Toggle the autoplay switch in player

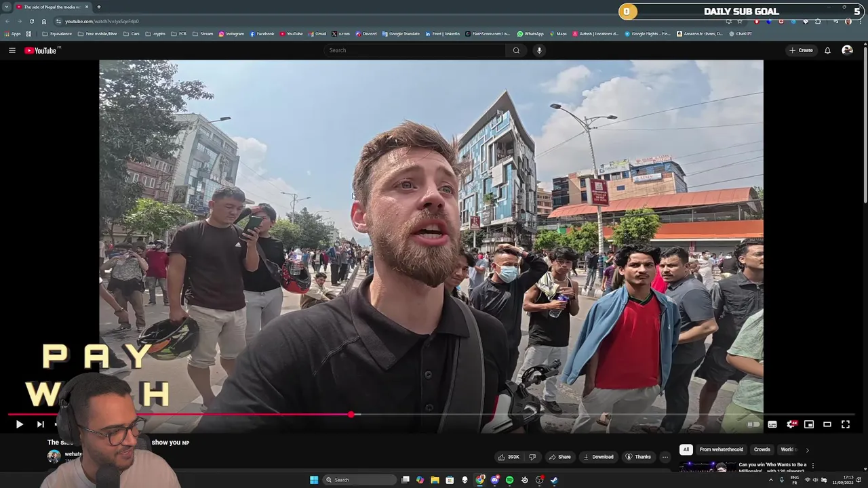[x=753, y=424]
